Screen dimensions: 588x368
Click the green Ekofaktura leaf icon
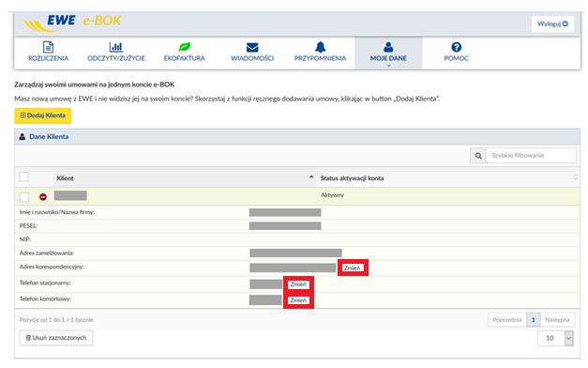click(x=184, y=47)
